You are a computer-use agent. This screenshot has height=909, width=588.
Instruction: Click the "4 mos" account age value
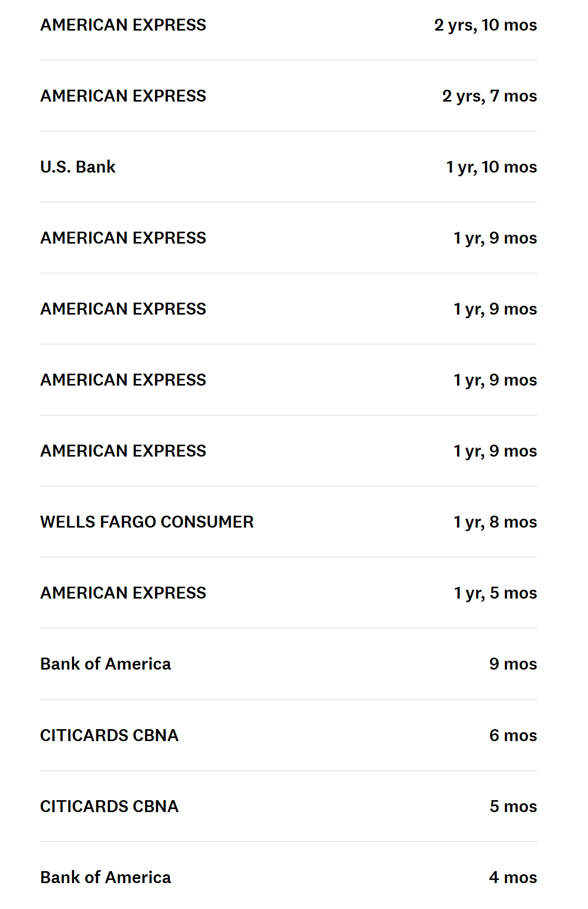click(x=513, y=877)
